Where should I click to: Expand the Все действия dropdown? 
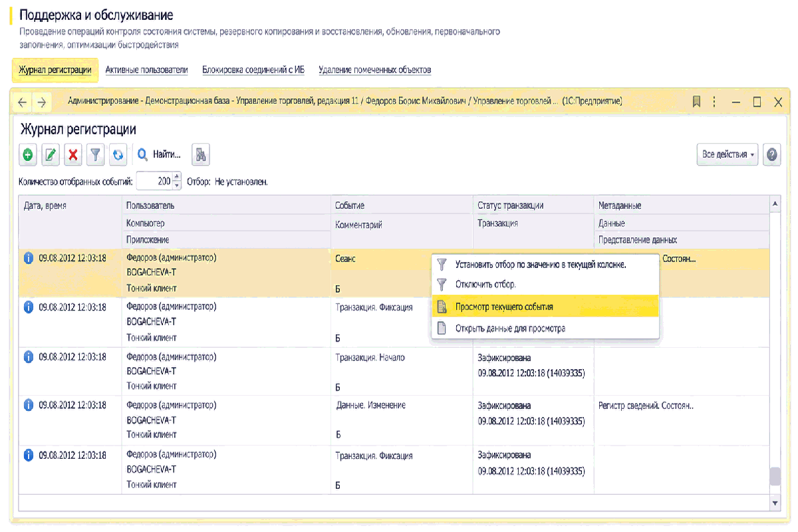pyautogui.click(x=728, y=154)
